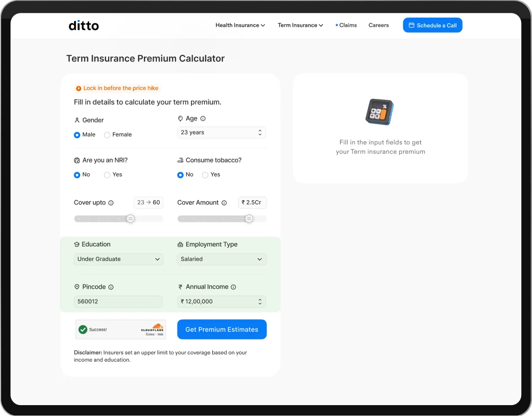
Task: Click the Cover upto info icon
Action: [x=111, y=203]
